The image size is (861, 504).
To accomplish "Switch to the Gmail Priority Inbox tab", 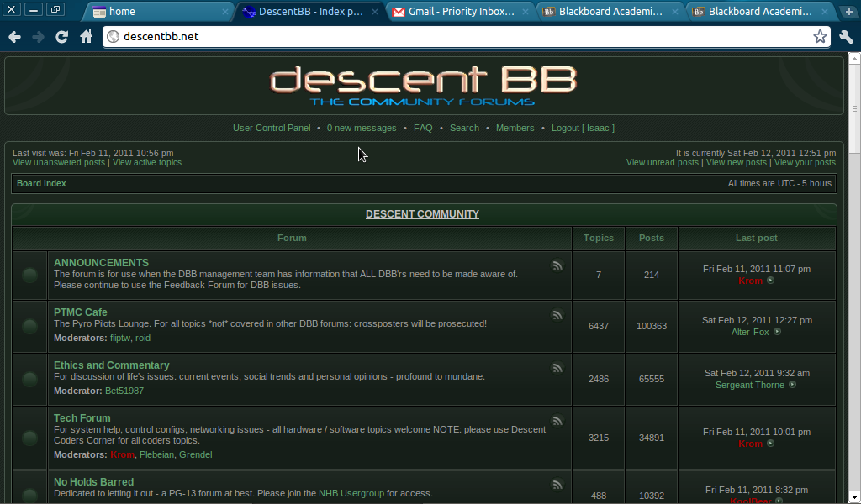I will pos(462,12).
